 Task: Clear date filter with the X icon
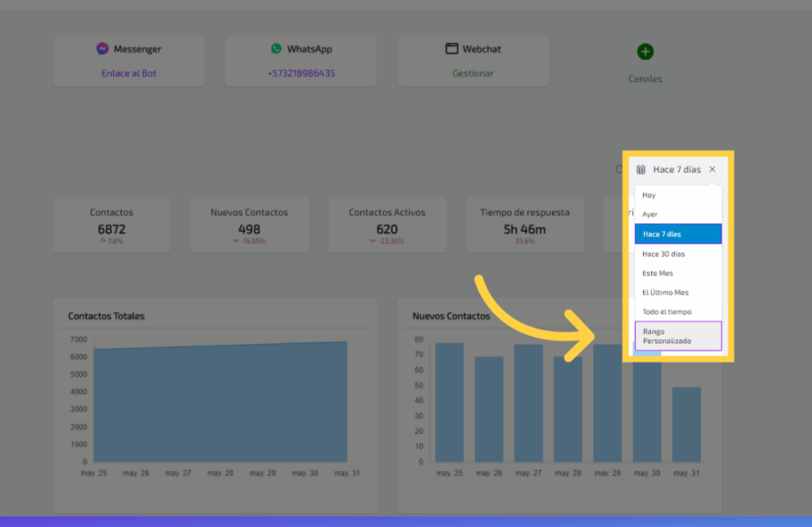[712, 170]
